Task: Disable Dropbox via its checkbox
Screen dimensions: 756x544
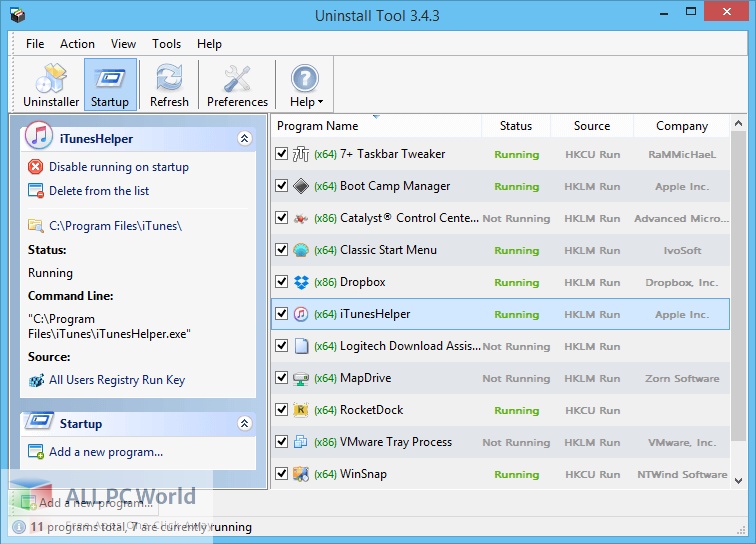Action: coord(282,282)
